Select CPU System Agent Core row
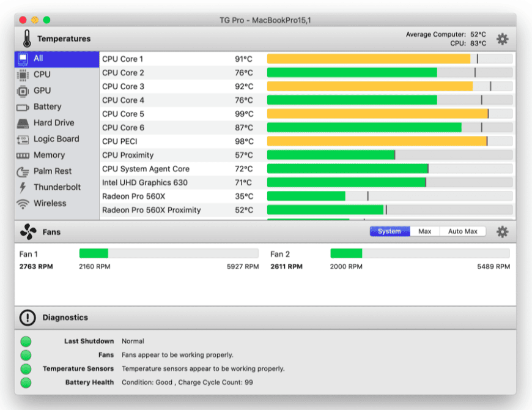 click(146, 169)
